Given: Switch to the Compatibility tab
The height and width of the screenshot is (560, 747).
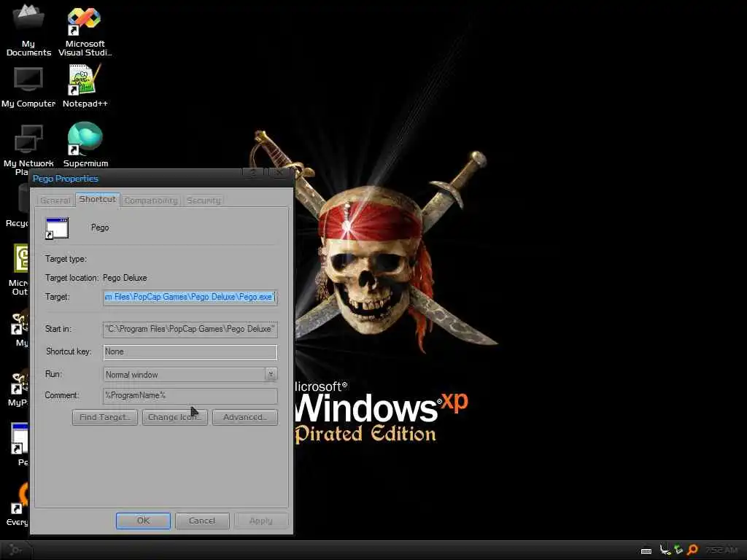Looking at the screenshot, I should pyautogui.click(x=151, y=201).
